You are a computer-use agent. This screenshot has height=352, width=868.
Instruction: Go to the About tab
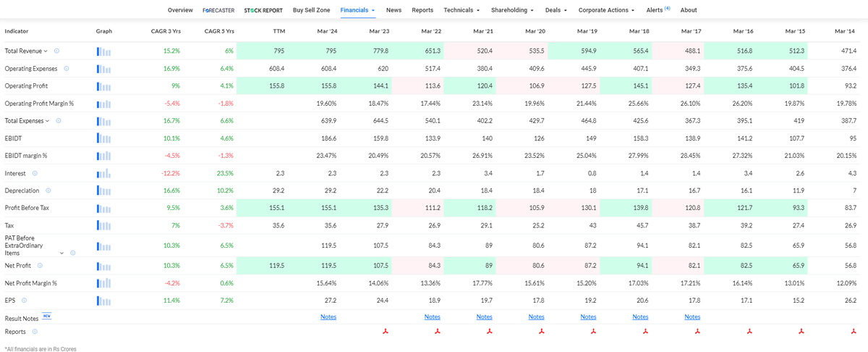(689, 10)
